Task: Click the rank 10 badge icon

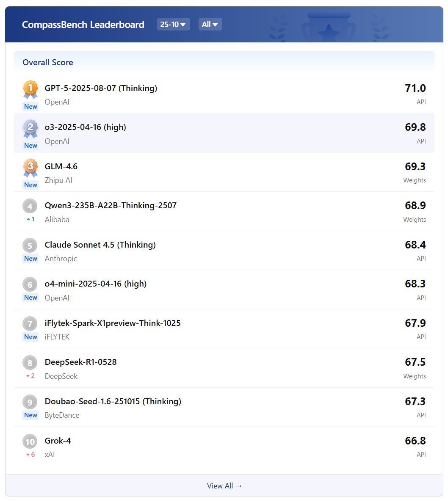Action: [30, 442]
